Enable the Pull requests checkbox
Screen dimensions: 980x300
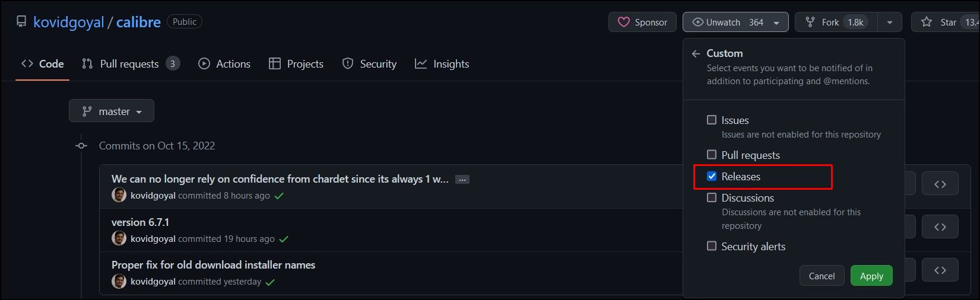712,155
